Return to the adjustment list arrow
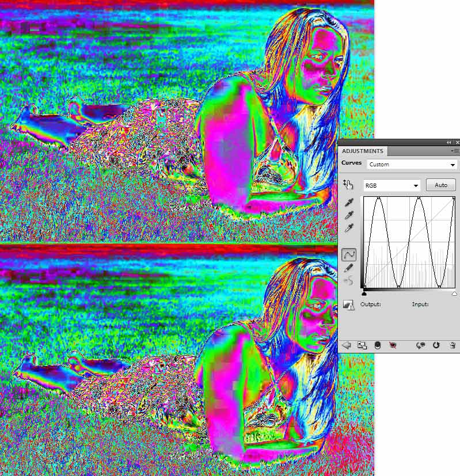Viewport: 460px width, 476px height. click(x=347, y=345)
